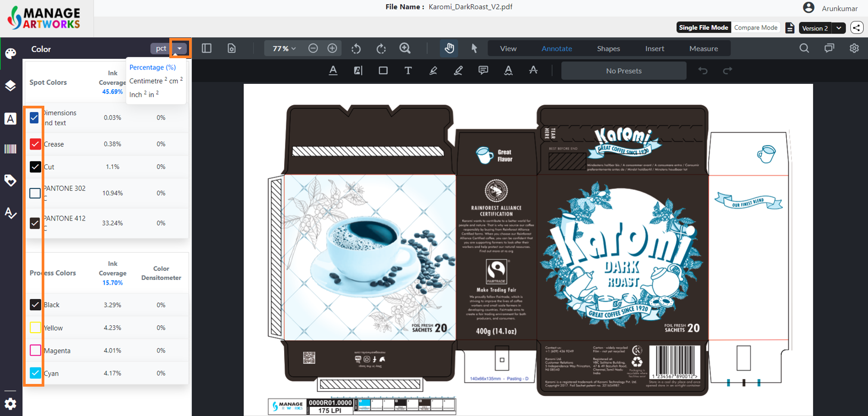Click the undo arrow
The width and height of the screenshot is (868, 416).
tap(703, 70)
